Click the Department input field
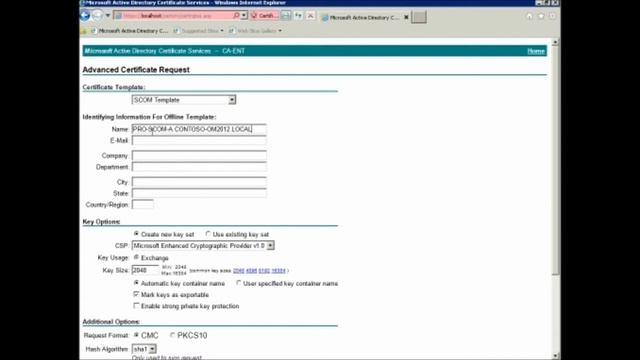The height and width of the screenshot is (360, 640). [x=199, y=167]
